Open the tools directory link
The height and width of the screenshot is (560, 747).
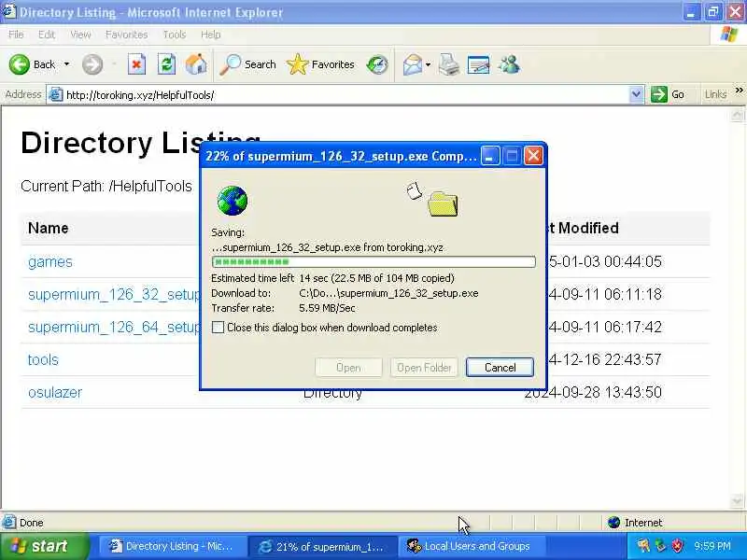43,359
